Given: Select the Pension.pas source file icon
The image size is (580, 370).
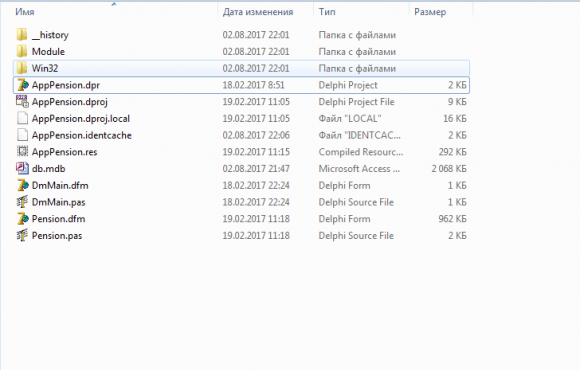Looking at the screenshot, I should (x=22, y=235).
